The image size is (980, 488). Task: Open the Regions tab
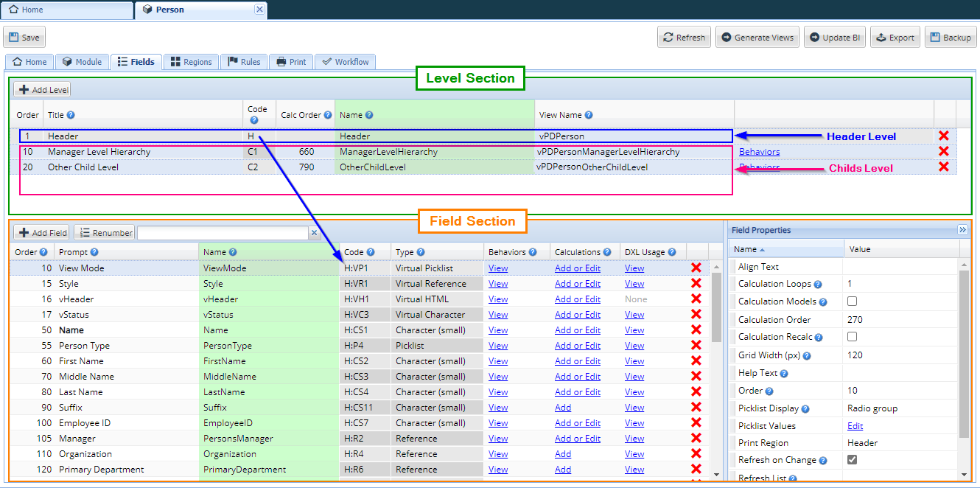[191, 62]
